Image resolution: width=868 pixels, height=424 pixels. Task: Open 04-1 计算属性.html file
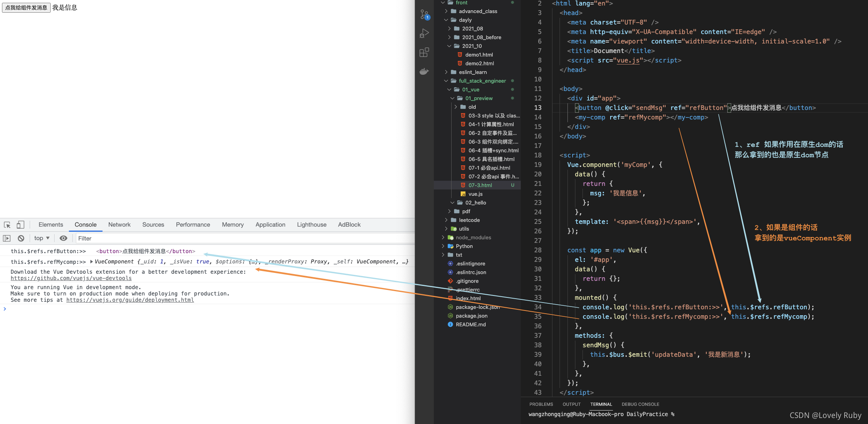pos(490,125)
